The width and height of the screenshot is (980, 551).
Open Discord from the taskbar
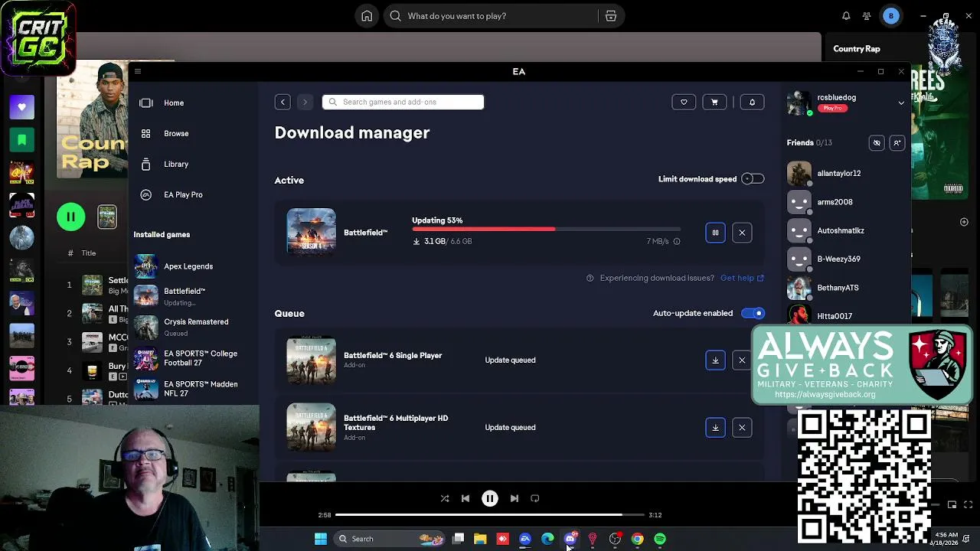[x=570, y=539]
